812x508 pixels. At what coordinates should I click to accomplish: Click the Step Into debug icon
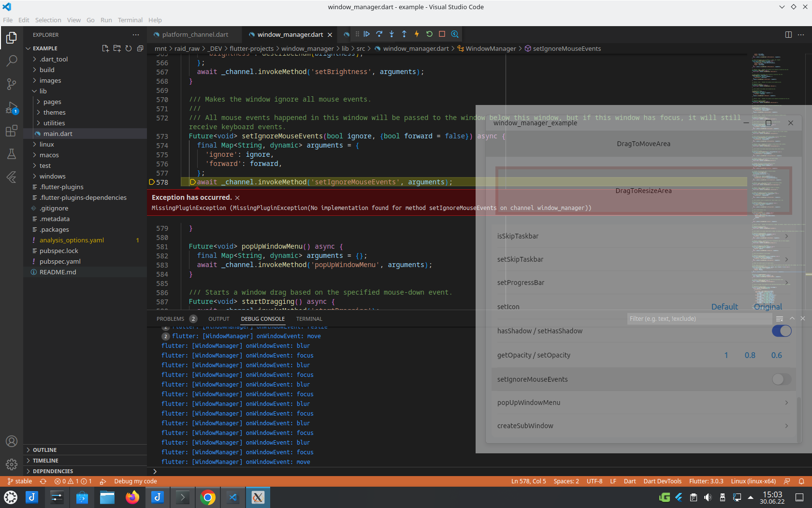coord(392,34)
